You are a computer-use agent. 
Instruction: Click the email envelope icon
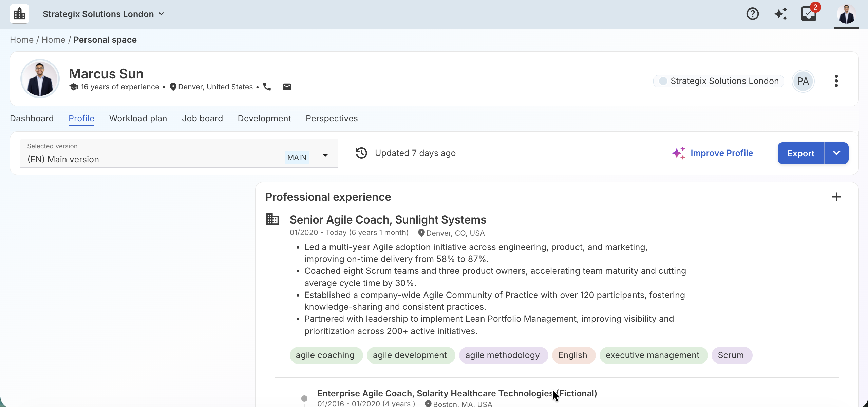point(287,87)
